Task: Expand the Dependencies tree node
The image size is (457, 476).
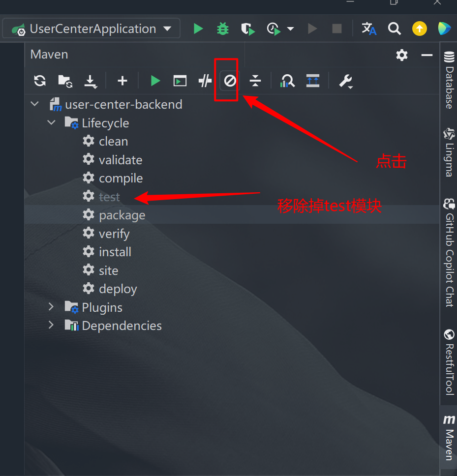Action: (51, 326)
